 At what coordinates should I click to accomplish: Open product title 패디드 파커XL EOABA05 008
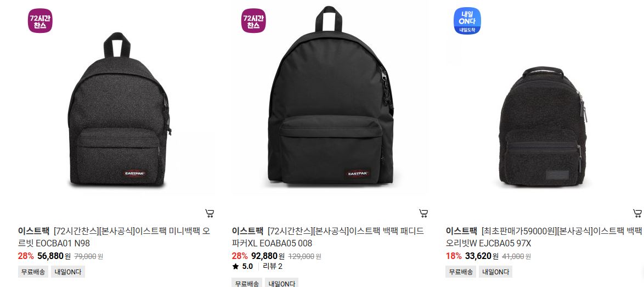(x=327, y=237)
